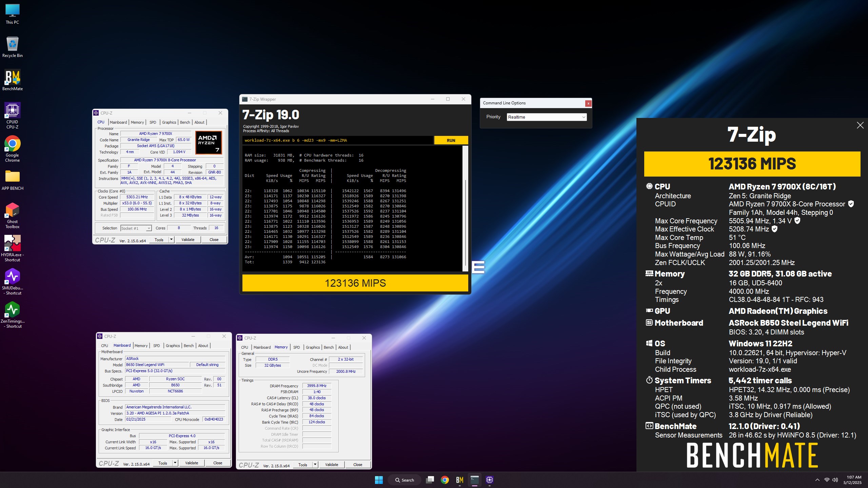Open Tools dropdown arrow in Memory window

tap(315, 465)
